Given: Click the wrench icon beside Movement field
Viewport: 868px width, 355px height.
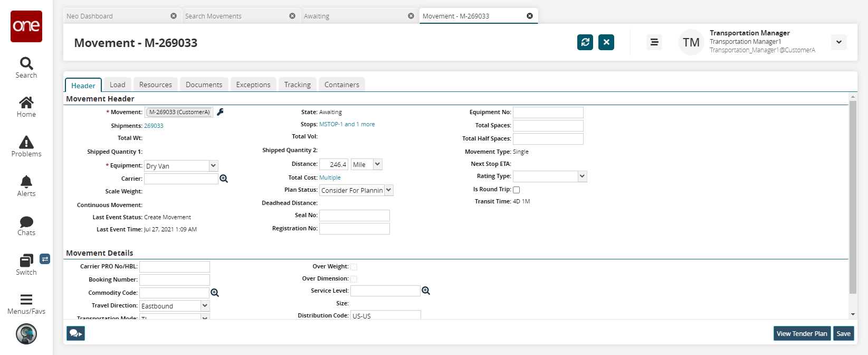Looking at the screenshot, I should 221,112.
